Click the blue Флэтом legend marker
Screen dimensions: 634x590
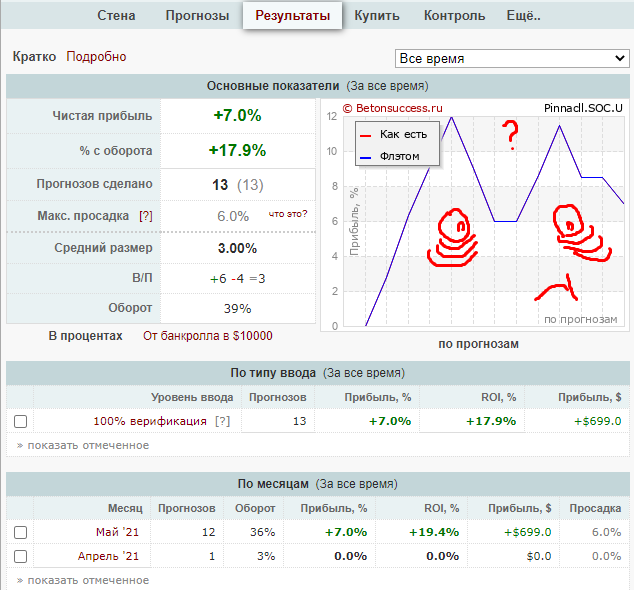365,156
